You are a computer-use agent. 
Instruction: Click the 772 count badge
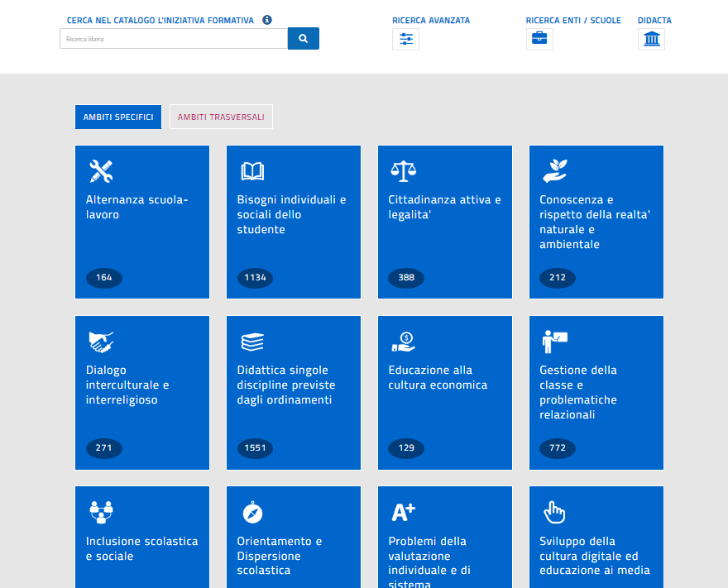click(x=558, y=448)
